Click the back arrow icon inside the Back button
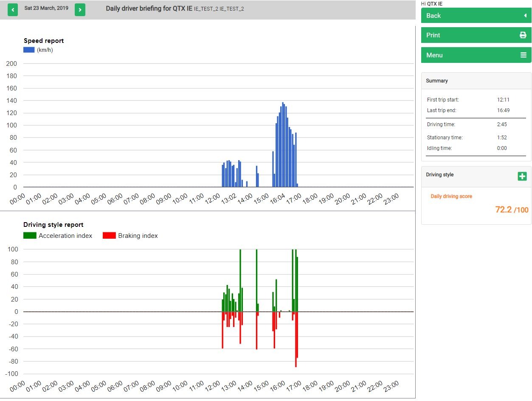This screenshot has height=401, width=532. (x=526, y=16)
